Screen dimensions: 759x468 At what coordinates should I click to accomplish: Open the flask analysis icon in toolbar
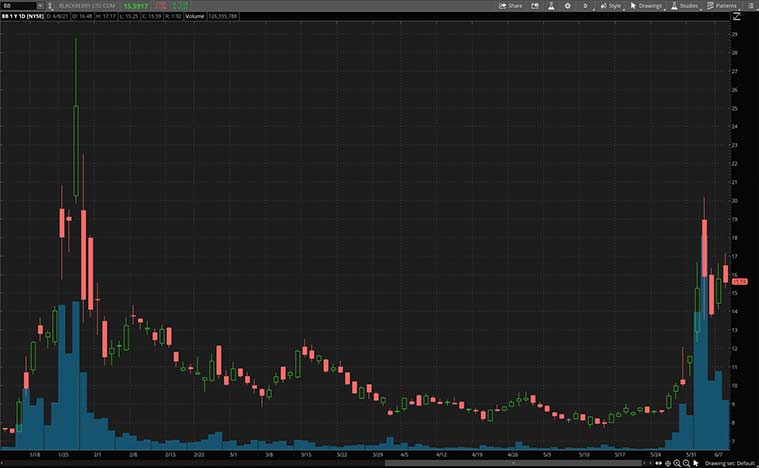549,6
